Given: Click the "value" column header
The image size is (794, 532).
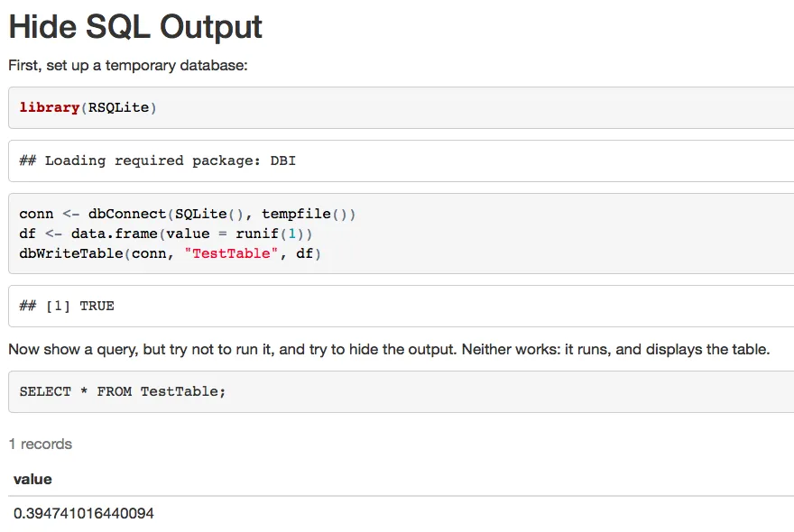Looking at the screenshot, I should click(32, 479).
